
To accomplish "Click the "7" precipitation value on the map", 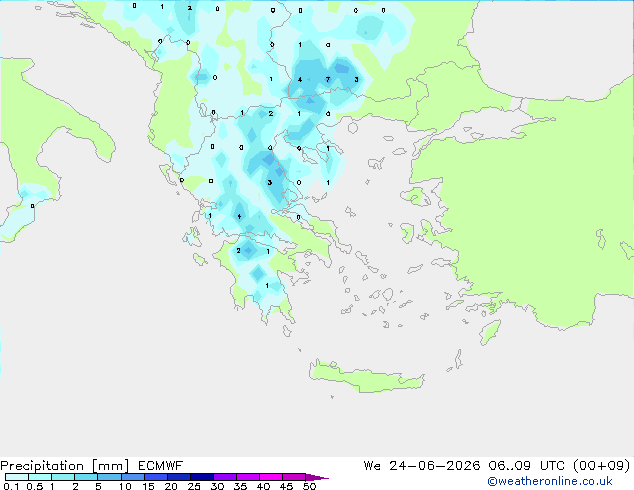I will [x=328, y=79].
